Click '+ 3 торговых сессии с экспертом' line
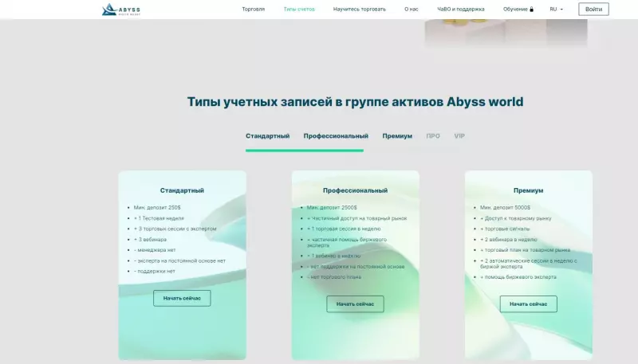The width and height of the screenshot is (638, 364). click(175, 229)
